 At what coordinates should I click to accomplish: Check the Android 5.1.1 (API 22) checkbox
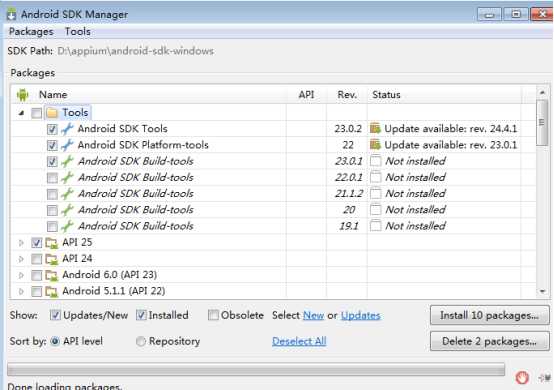point(36,292)
